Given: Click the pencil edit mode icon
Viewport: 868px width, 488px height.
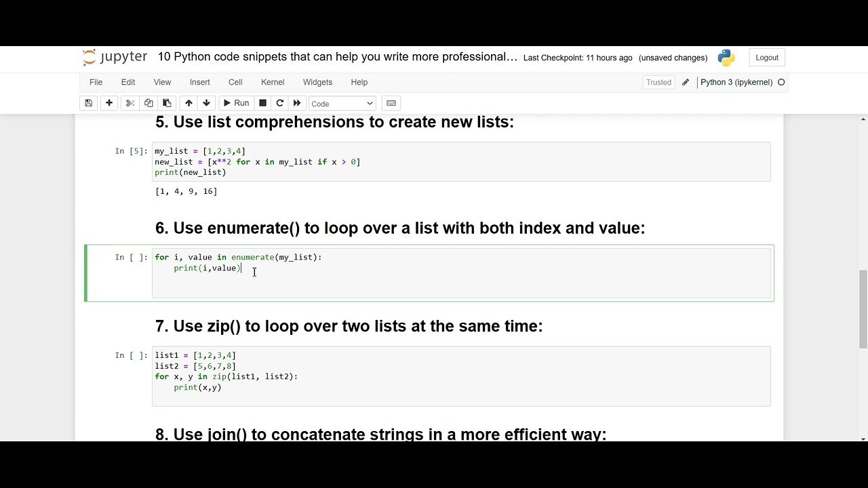Looking at the screenshot, I should point(686,82).
